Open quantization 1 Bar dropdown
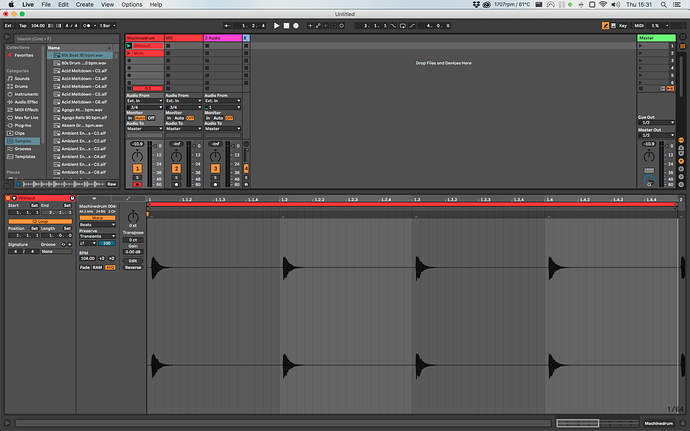The width and height of the screenshot is (690, 431). (x=107, y=26)
